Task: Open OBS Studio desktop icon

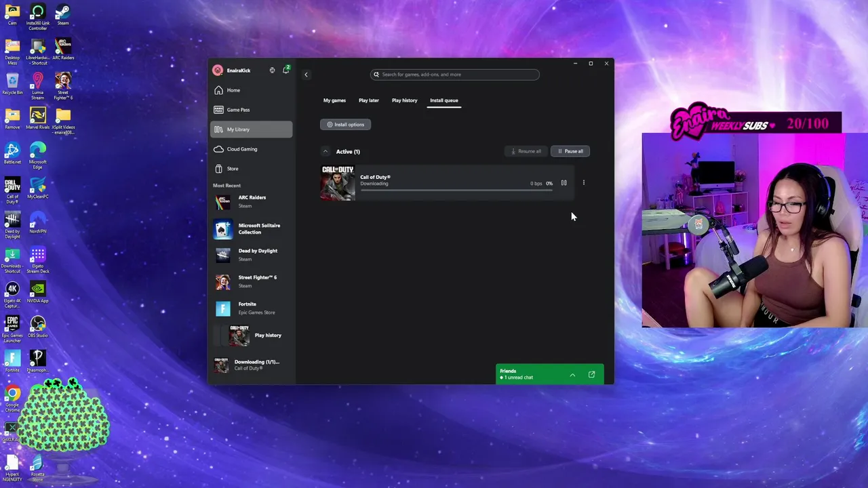Action: (37, 327)
